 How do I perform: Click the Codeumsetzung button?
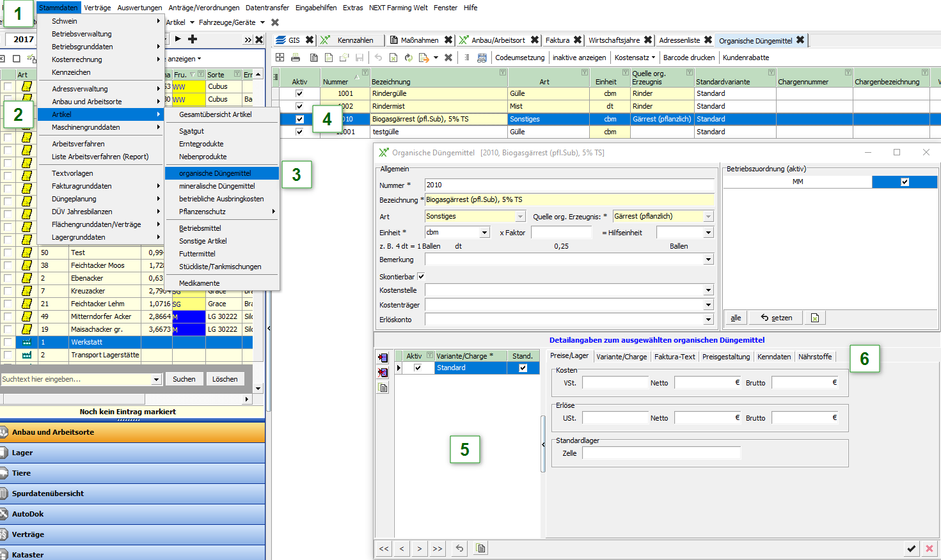click(519, 58)
